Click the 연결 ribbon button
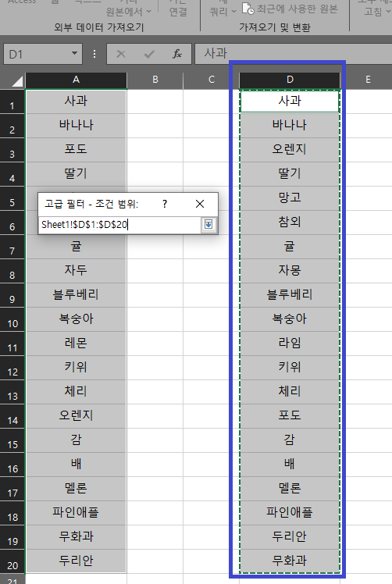This screenshot has width=392, height=584. (x=178, y=12)
